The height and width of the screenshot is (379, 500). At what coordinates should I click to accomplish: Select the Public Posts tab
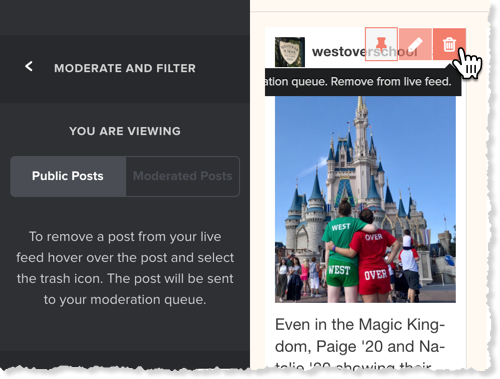[x=68, y=176]
